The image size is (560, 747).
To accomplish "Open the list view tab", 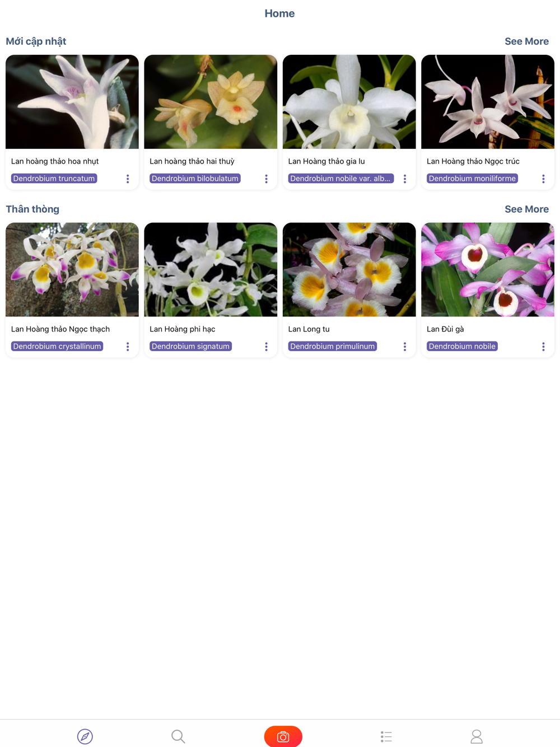I will coord(386,736).
